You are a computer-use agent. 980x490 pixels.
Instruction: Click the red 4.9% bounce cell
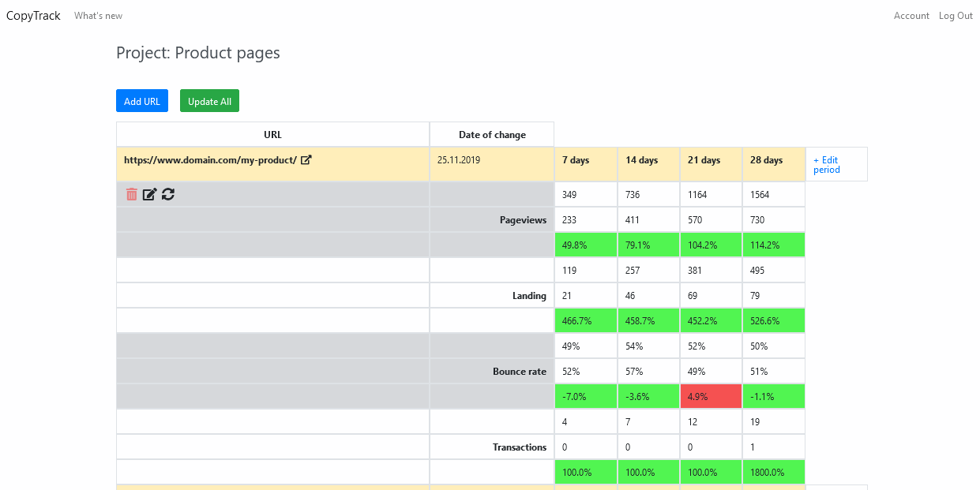(x=711, y=396)
